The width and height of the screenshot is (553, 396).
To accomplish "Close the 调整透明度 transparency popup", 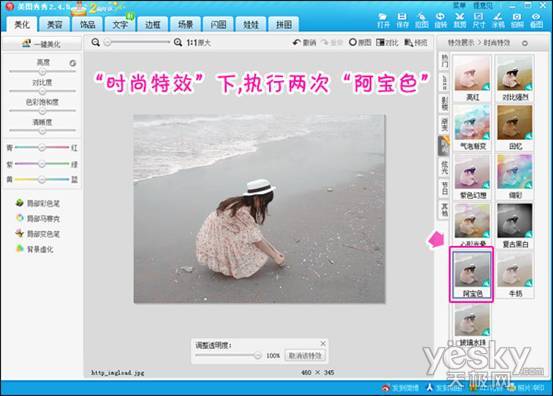I will click(x=323, y=343).
